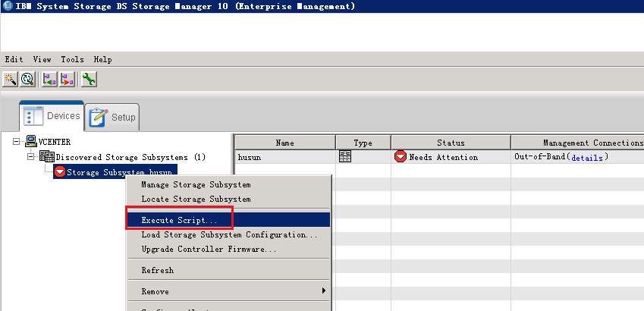Click the red alert icon beside Storage Subsystem husun
The image size is (644, 311).
60,171
